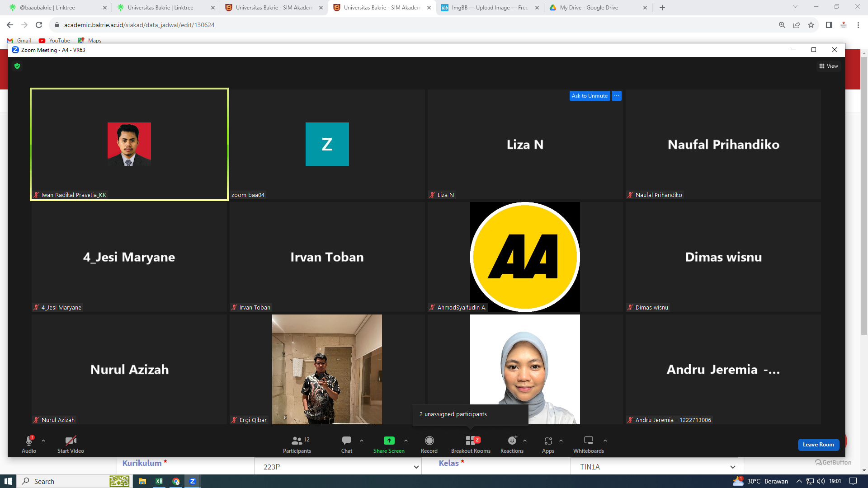Click the taskbar Search box
868x488 pixels.
coord(75,481)
